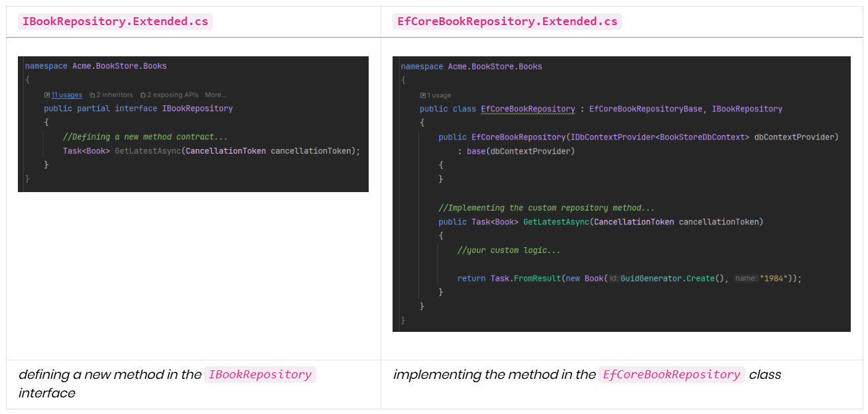Screen dimensions: 868x414
Task: Open the "More..." code lens option
Action: click(216, 95)
